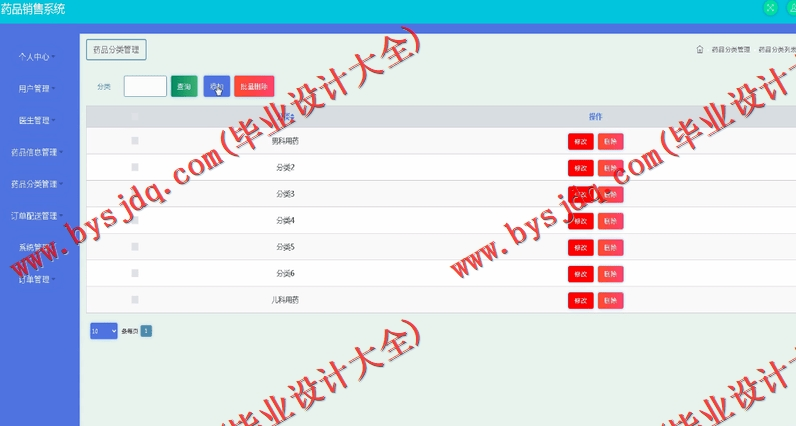Image resolution: width=796 pixels, height=426 pixels.
Task: Click the red 批量删除 batch delete button
Action: click(254, 86)
